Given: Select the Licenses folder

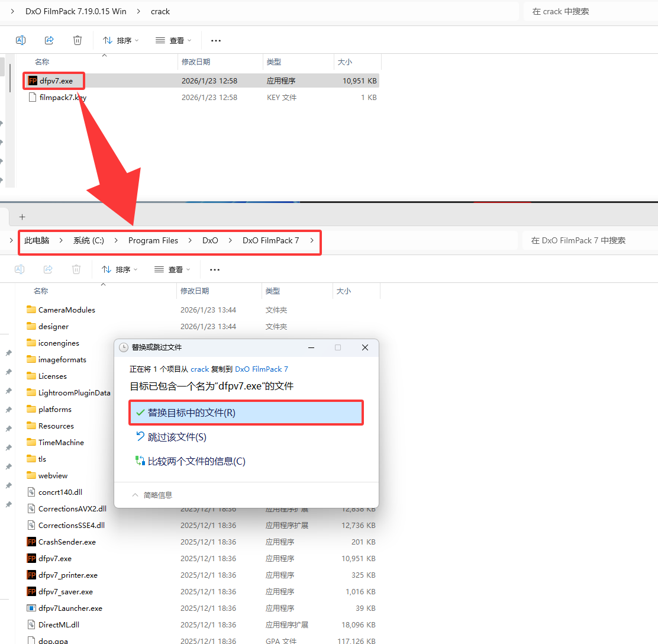Looking at the screenshot, I should tap(47, 376).
